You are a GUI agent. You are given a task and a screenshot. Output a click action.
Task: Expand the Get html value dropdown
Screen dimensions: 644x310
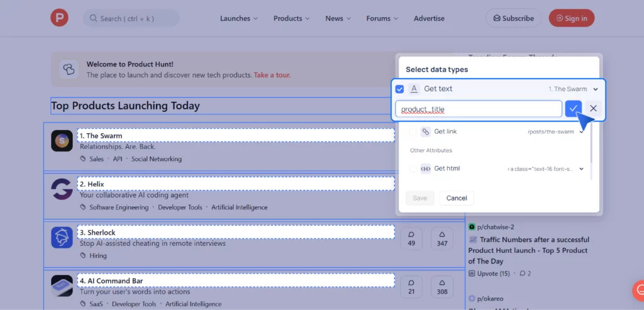[x=582, y=169]
